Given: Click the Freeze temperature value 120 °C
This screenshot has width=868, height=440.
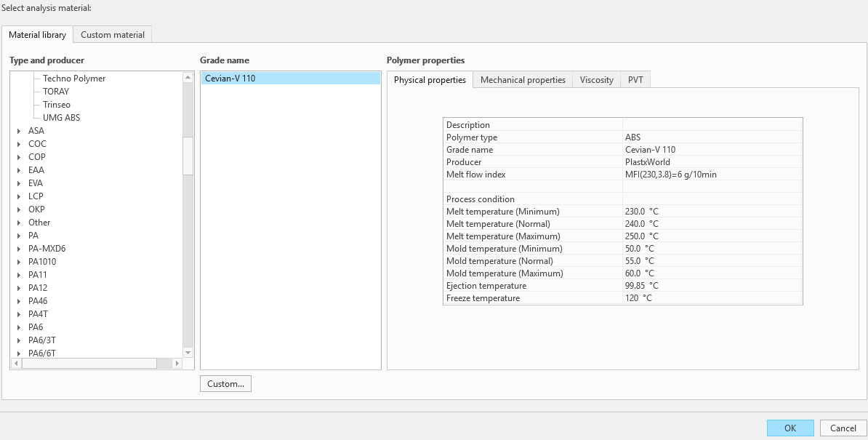Looking at the screenshot, I should click(x=712, y=297).
